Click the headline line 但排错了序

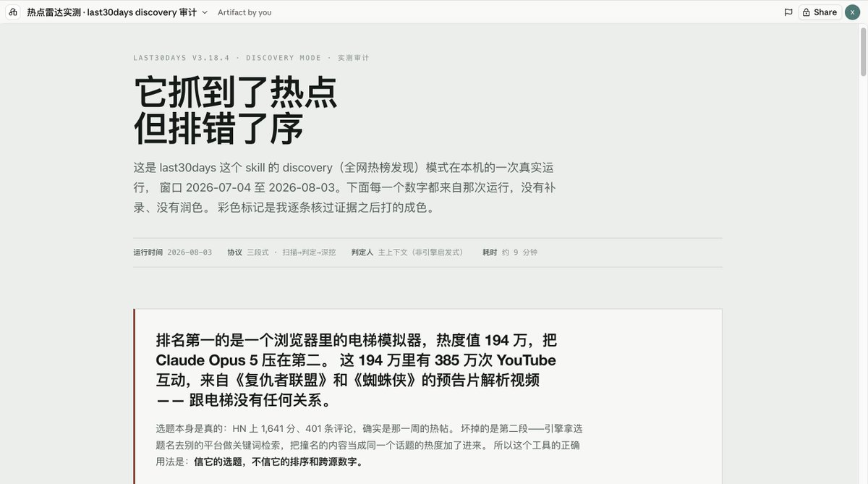(219, 129)
